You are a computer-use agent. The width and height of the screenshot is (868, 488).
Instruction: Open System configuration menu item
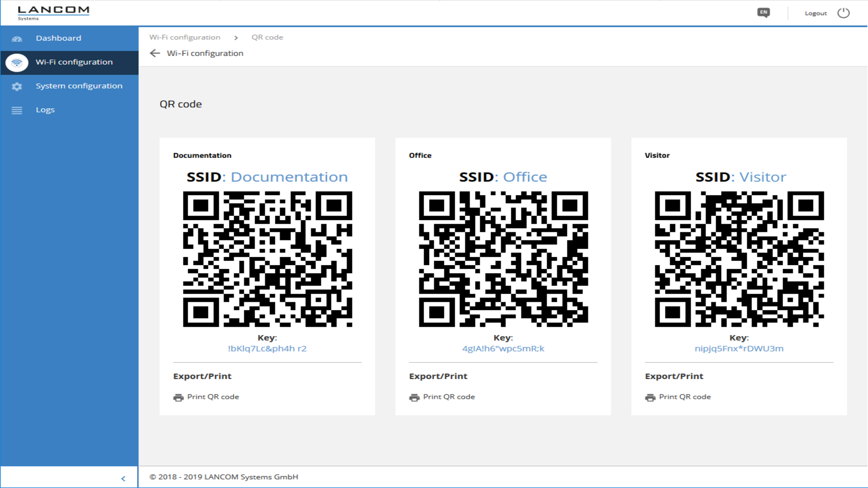[x=79, y=86]
